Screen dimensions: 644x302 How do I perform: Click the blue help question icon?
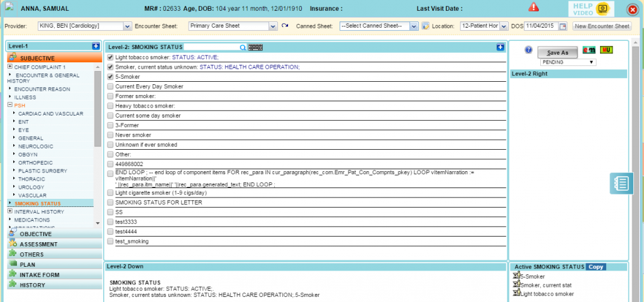pos(528,50)
